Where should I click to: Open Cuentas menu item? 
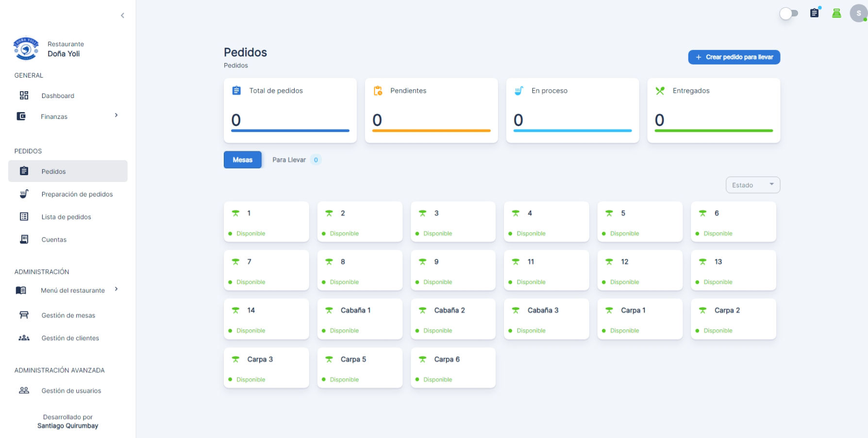tap(68, 240)
